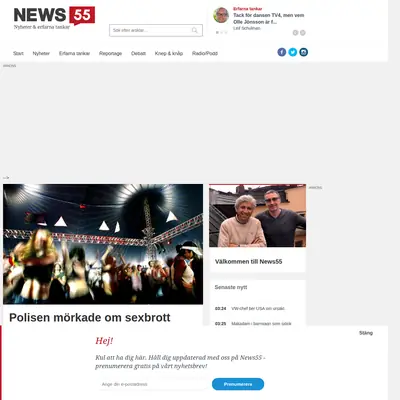400x400 pixels.
Task: Select the first carousel dot indicator
Action: 217,32
